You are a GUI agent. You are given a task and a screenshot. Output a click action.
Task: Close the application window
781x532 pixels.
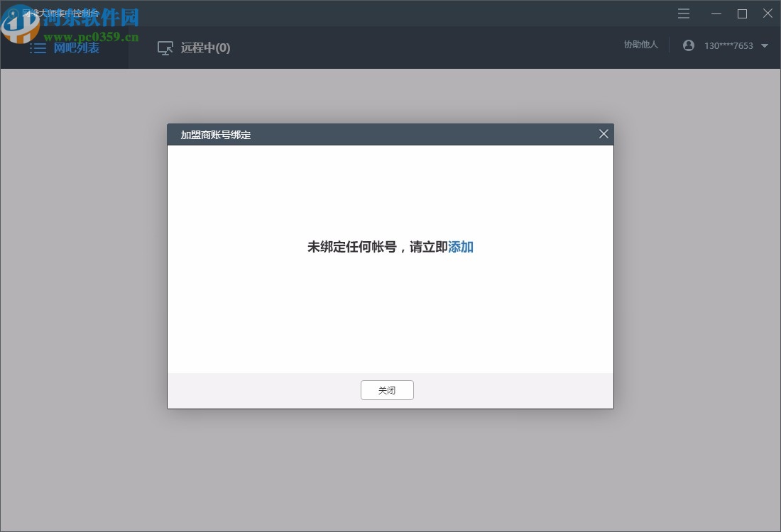[768, 13]
